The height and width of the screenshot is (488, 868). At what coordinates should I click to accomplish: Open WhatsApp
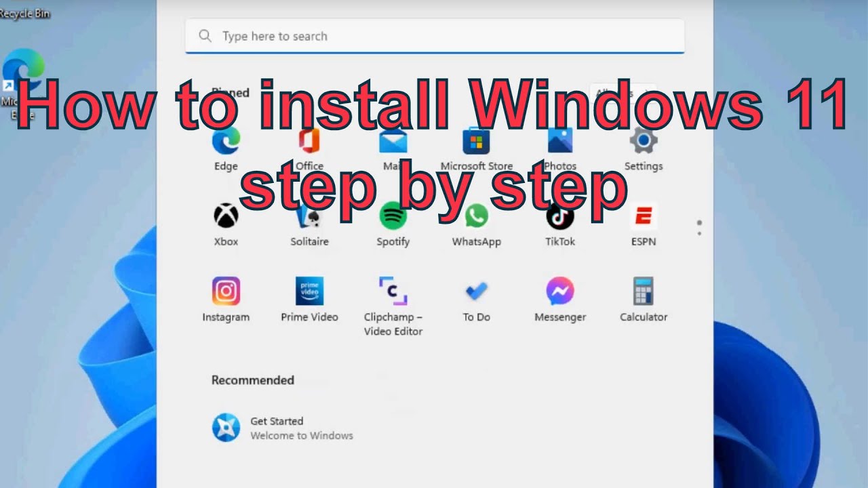coord(476,225)
